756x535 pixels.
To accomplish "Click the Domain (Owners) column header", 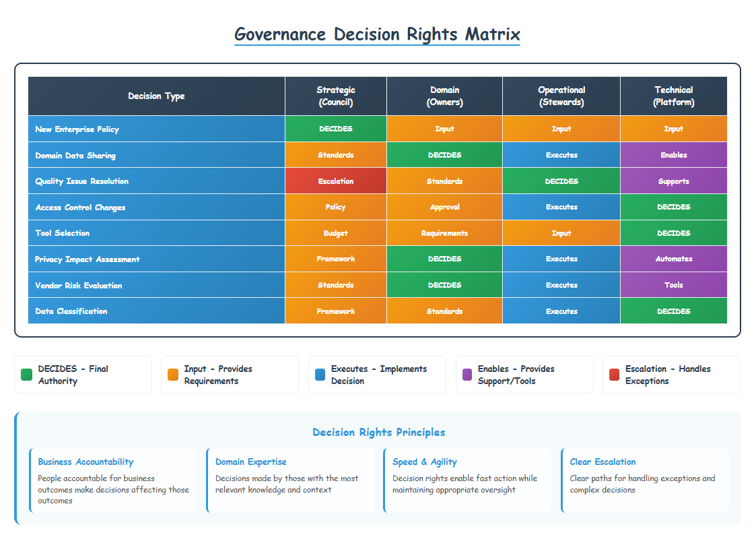I will pyautogui.click(x=444, y=96).
